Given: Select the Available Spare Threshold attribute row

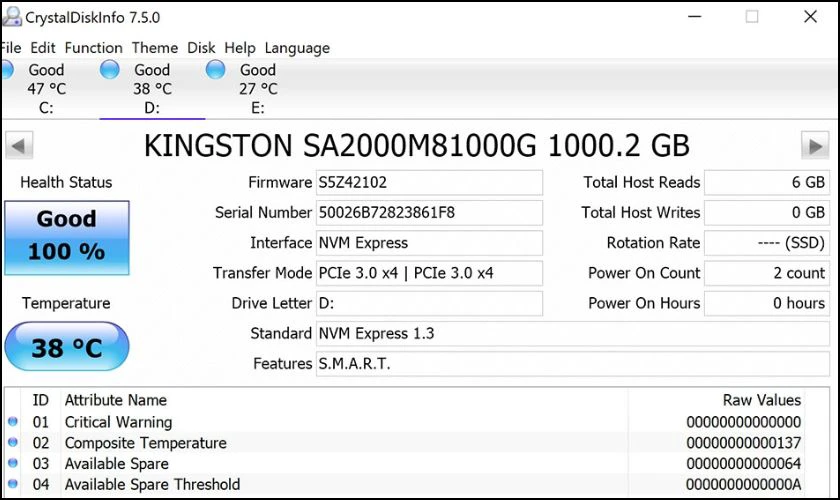Looking at the screenshot, I should pos(404,484).
